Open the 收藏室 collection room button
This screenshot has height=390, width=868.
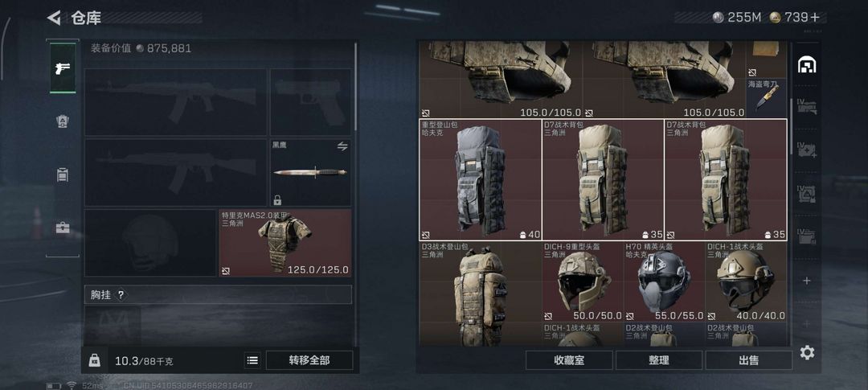pos(569,360)
